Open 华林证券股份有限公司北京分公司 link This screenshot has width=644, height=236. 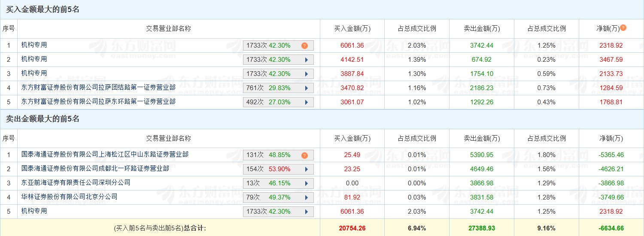point(70,197)
